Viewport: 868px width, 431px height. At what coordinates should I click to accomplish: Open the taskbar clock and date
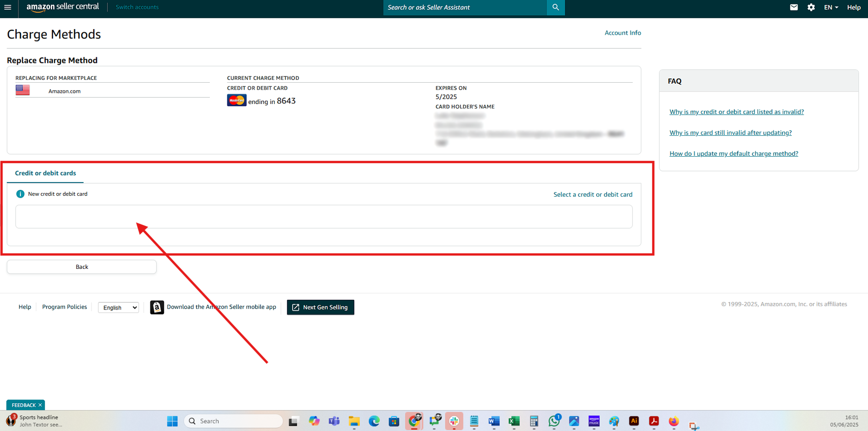(x=844, y=421)
